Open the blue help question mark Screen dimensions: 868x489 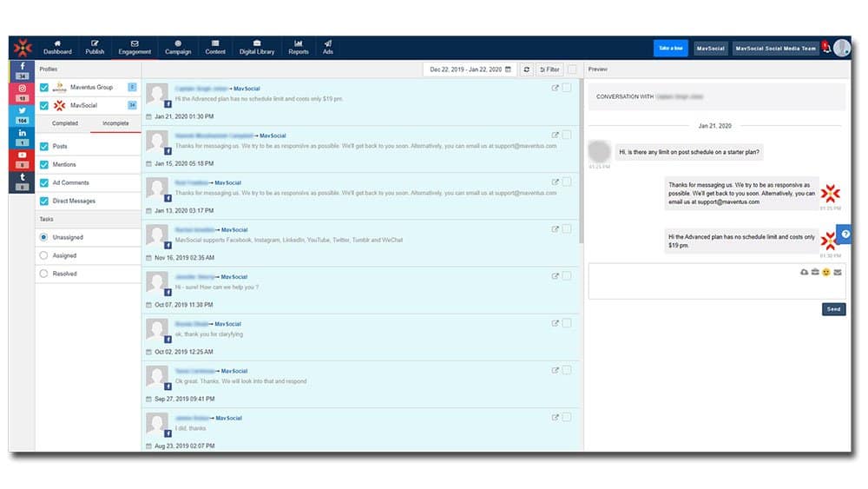(x=844, y=236)
